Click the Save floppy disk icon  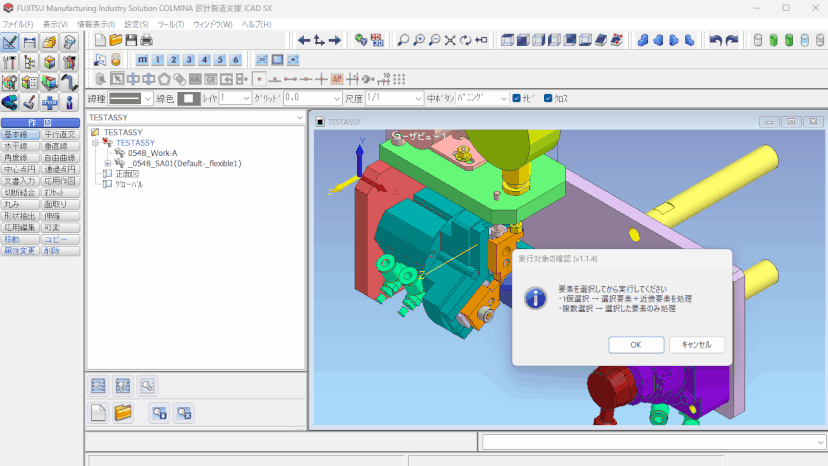131,40
